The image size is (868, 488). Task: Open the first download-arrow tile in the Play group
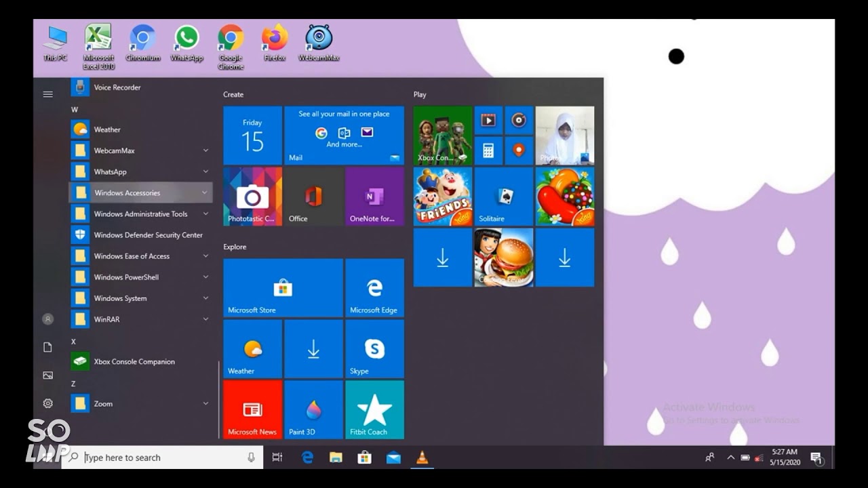click(443, 258)
